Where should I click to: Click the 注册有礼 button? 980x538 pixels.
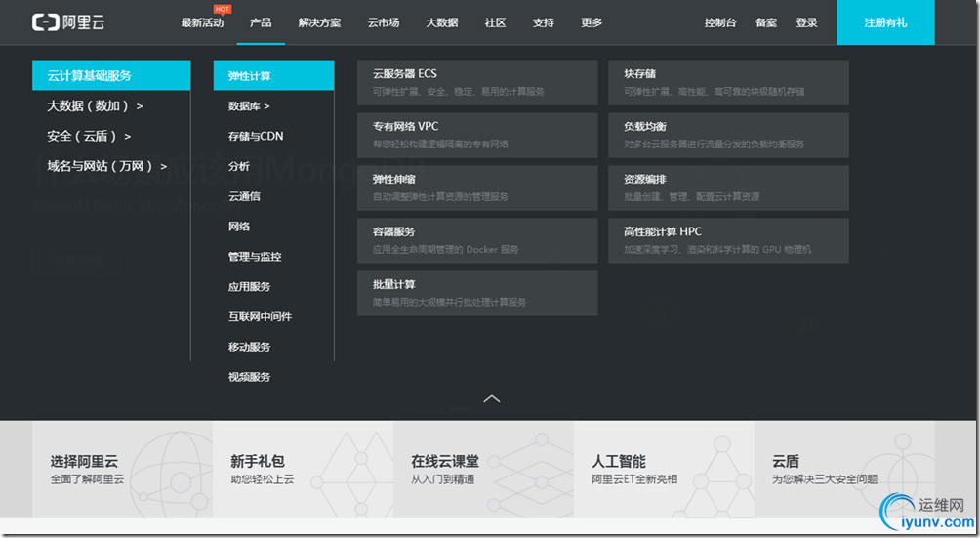point(885,22)
